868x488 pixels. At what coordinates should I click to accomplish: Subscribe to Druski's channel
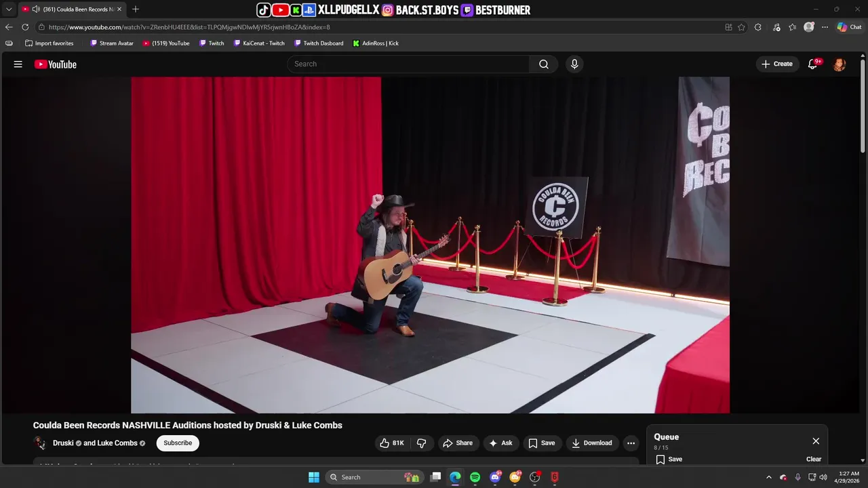pyautogui.click(x=178, y=443)
